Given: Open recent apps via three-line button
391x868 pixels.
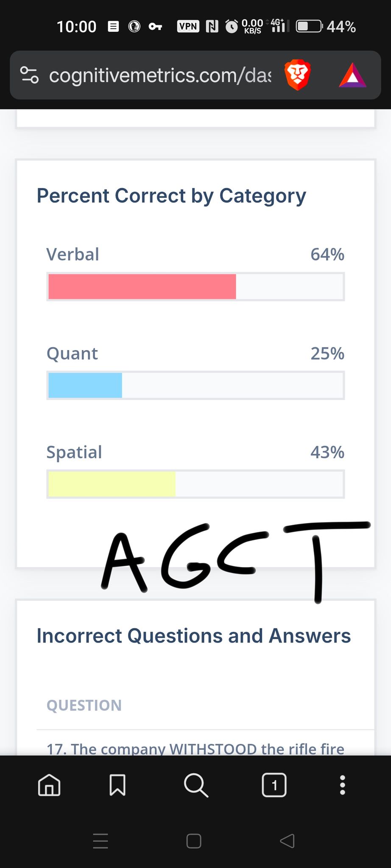Looking at the screenshot, I should 101,841.
